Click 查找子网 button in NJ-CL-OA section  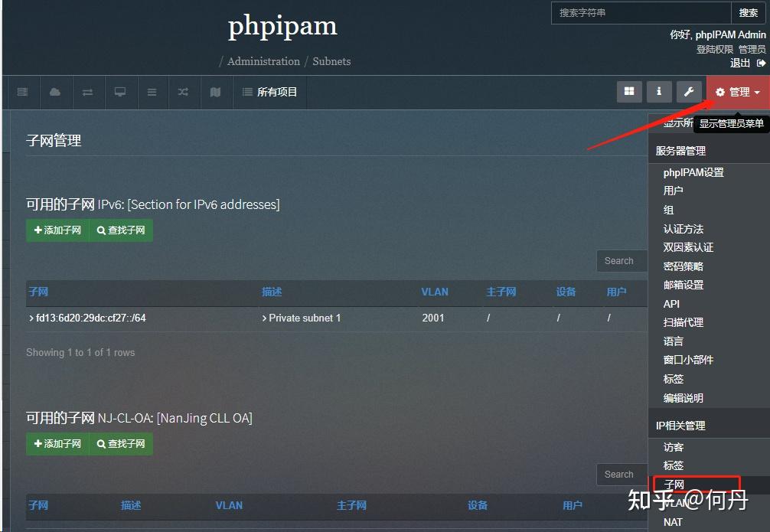coord(121,443)
